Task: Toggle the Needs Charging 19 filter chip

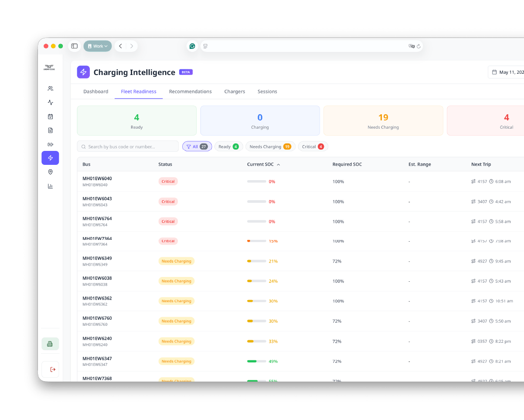Action: 270,147
